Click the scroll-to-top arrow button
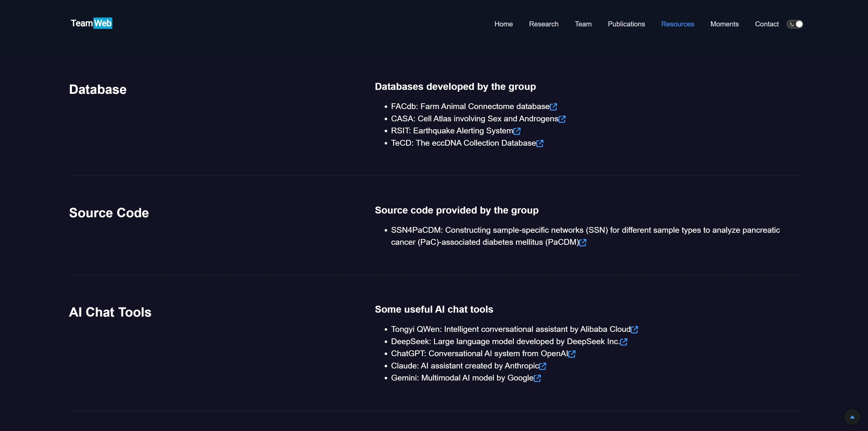 (x=852, y=417)
